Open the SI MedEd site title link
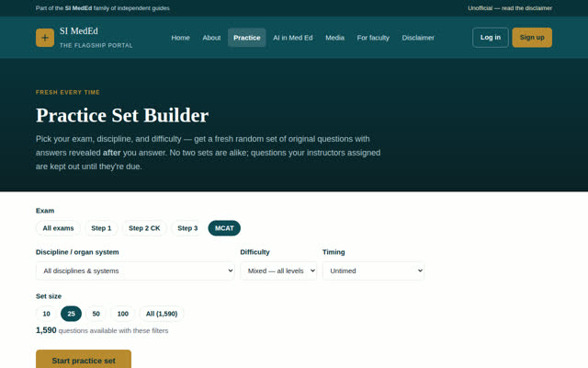 coord(79,31)
